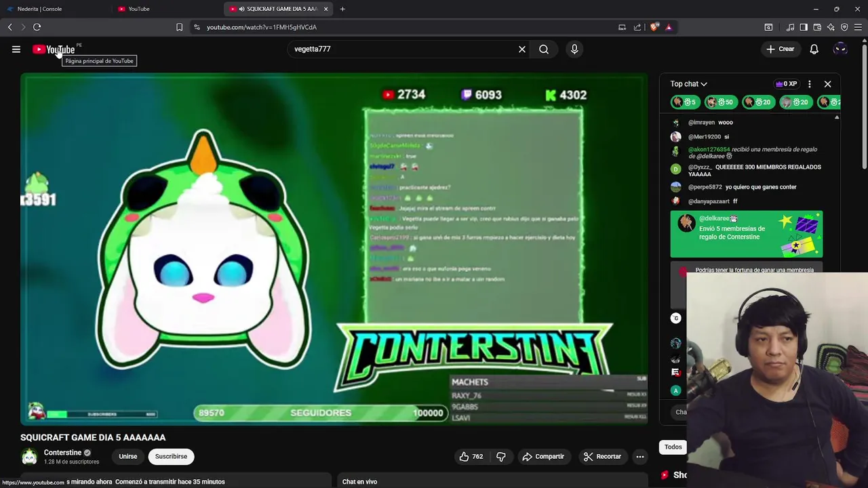Screen dimensions: 868x488
Task: Expand the Top chat dropdown
Action: (x=689, y=84)
